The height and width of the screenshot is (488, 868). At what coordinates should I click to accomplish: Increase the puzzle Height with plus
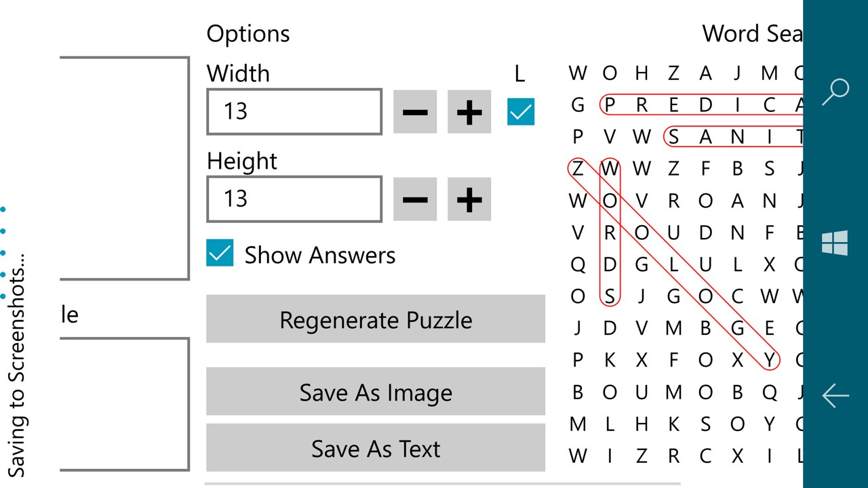pos(469,199)
